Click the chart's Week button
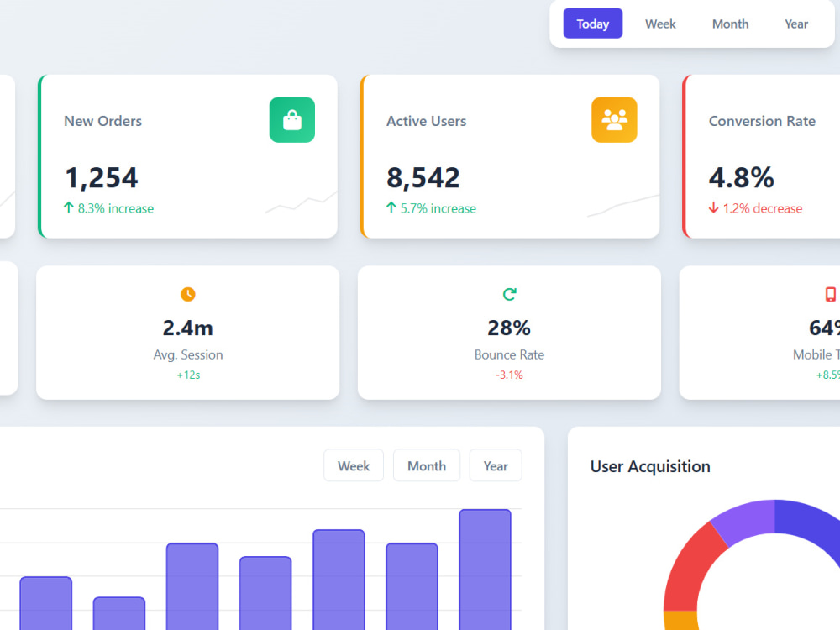The height and width of the screenshot is (630, 840). 354,465
